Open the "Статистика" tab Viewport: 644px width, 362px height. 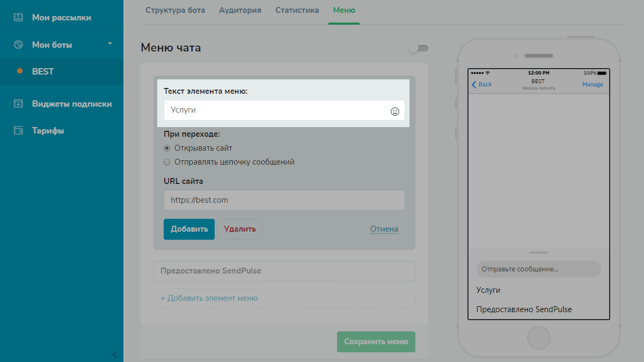click(297, 10)
